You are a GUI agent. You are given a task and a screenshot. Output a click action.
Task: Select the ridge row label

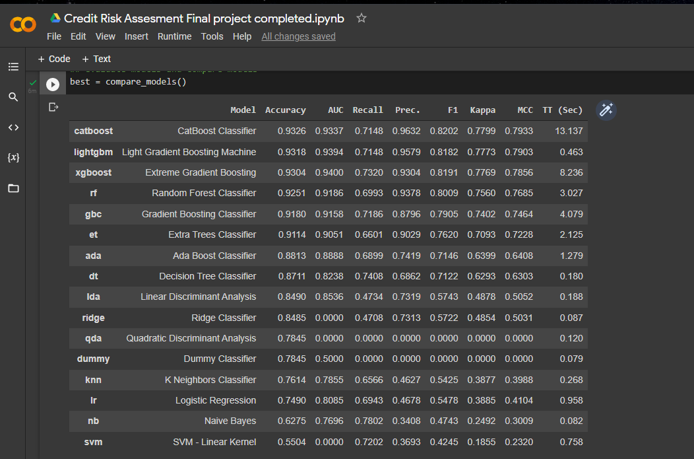coord(93,318)
